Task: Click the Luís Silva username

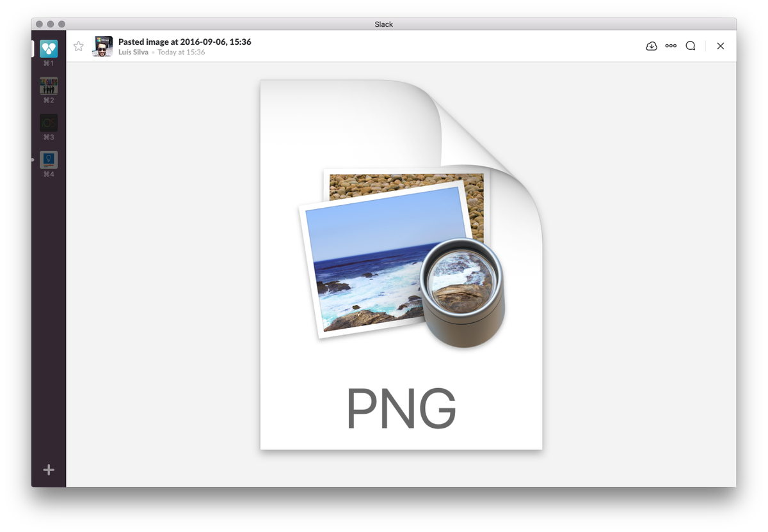Action: (x=133, y=52)
